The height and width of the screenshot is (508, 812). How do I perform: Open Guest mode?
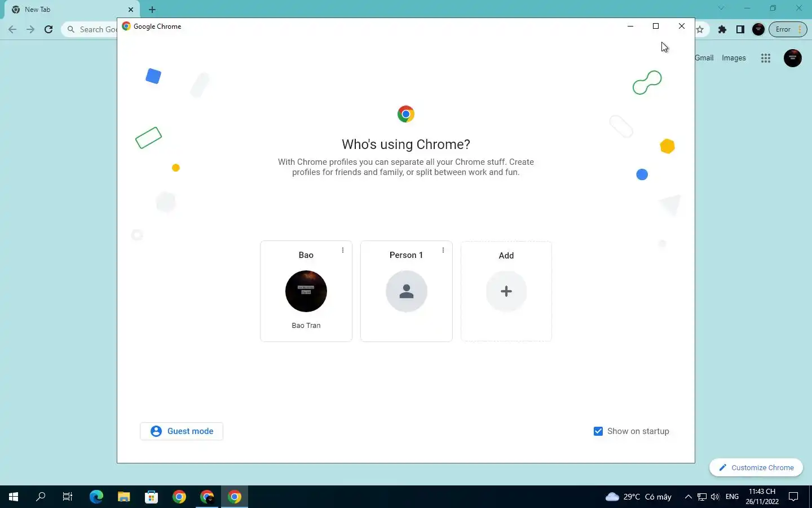pyautogui.click(x=182, y=431)
